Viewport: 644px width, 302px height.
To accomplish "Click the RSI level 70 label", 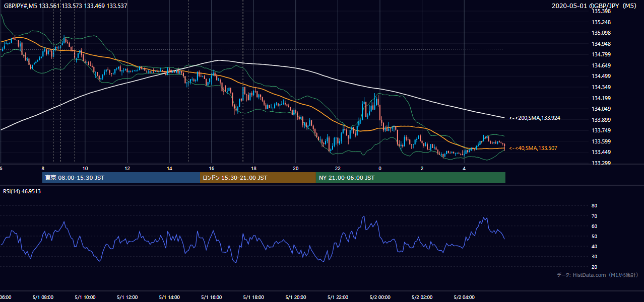I will tap(594, 216).
